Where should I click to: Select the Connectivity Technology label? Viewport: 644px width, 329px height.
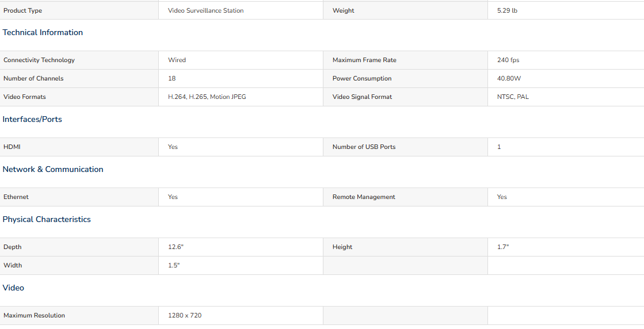pyautogui.click(x=39, y=60)
